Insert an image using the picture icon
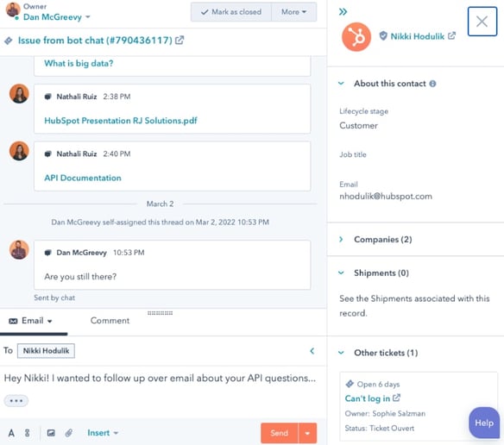Screen dimensions: 504x445 coord(51,433)
